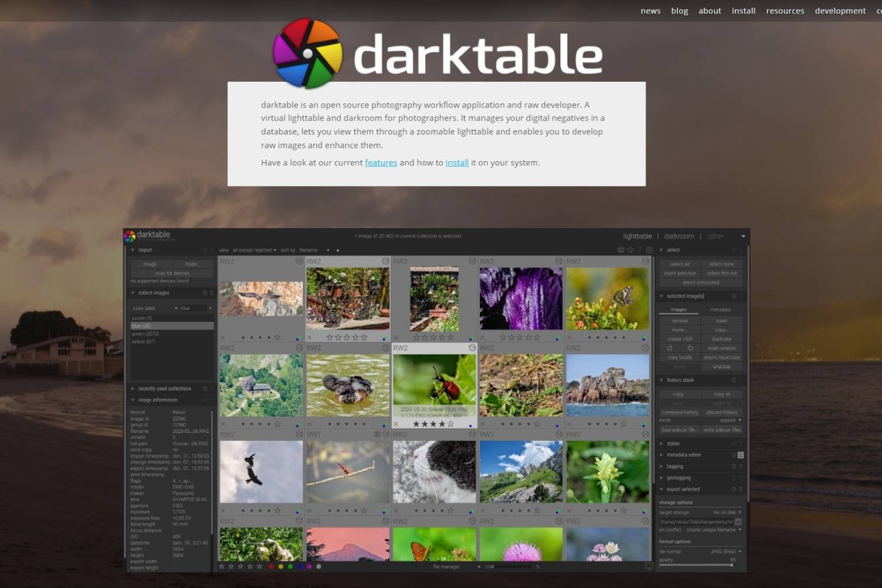Image resolution: width=882 pixels, height=588 pixels.
Task: Click the 'create HDR' button
Action: pyautogui.click(x=680, y=339)
